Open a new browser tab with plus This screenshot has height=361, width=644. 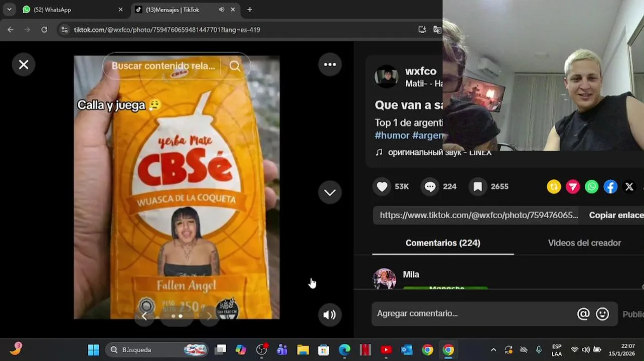coord(250,10)
